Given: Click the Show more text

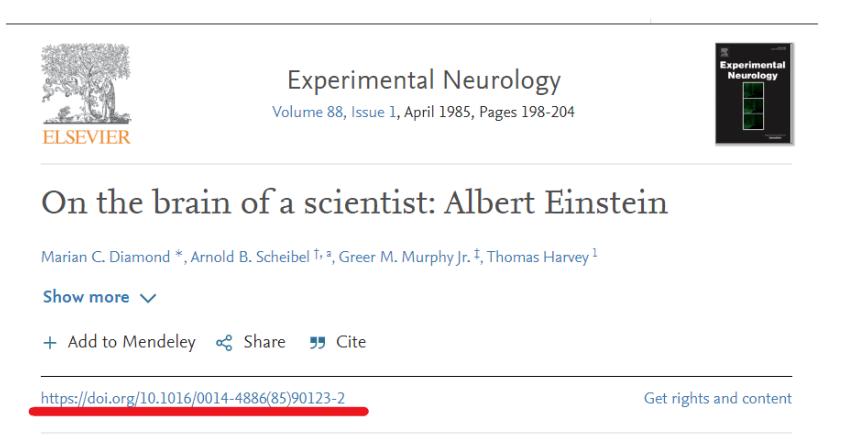Looking at the screenshot, I should pos(86,297).
